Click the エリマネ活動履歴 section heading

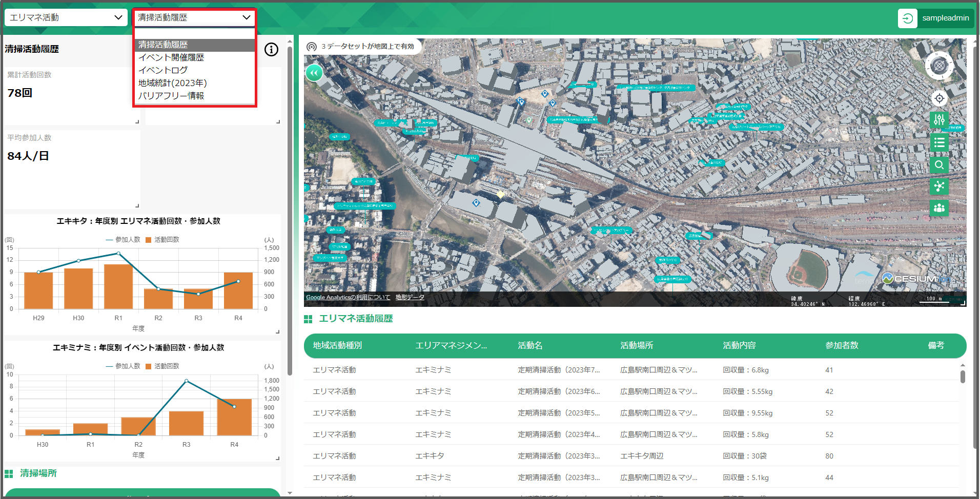pos(356,319)
